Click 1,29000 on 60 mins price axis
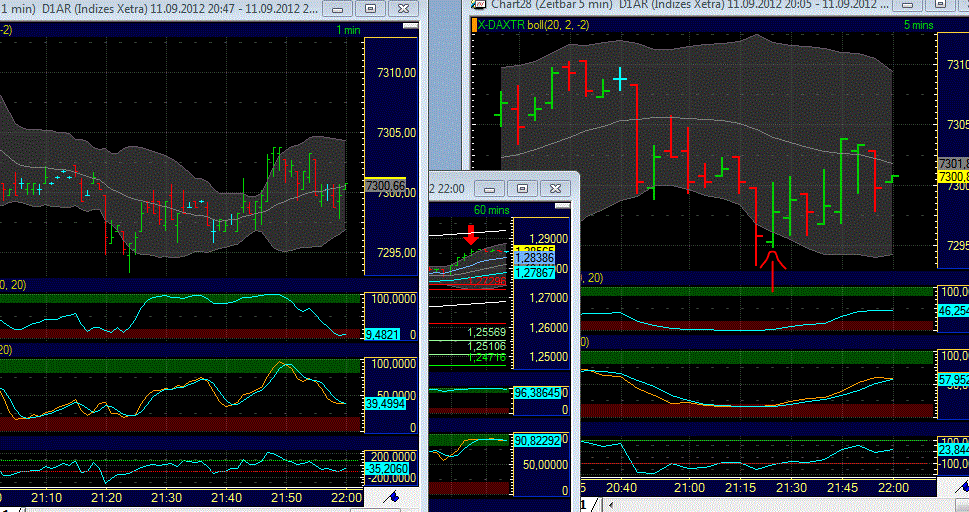 coord(548,239)
